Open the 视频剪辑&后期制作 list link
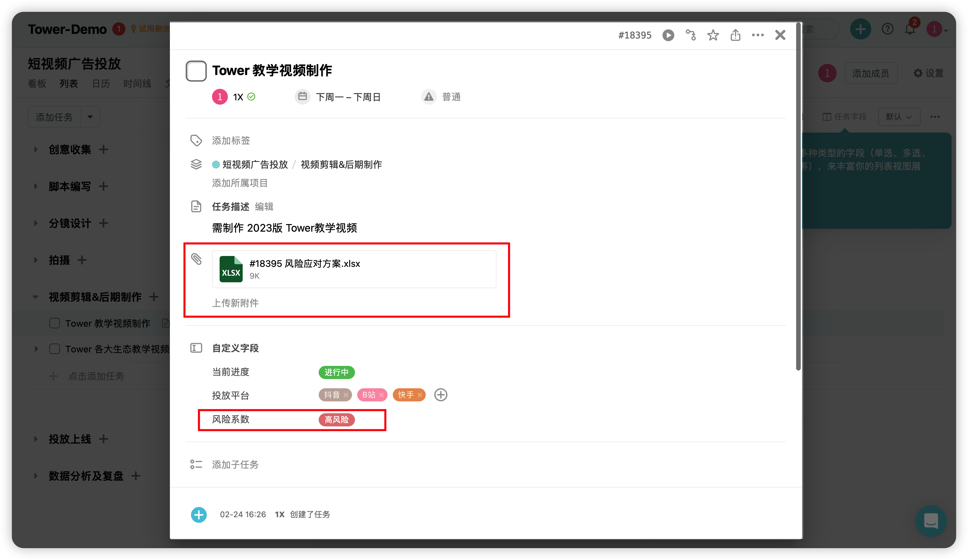The width and height of the screenshot is (968, 560). (341, 165)
